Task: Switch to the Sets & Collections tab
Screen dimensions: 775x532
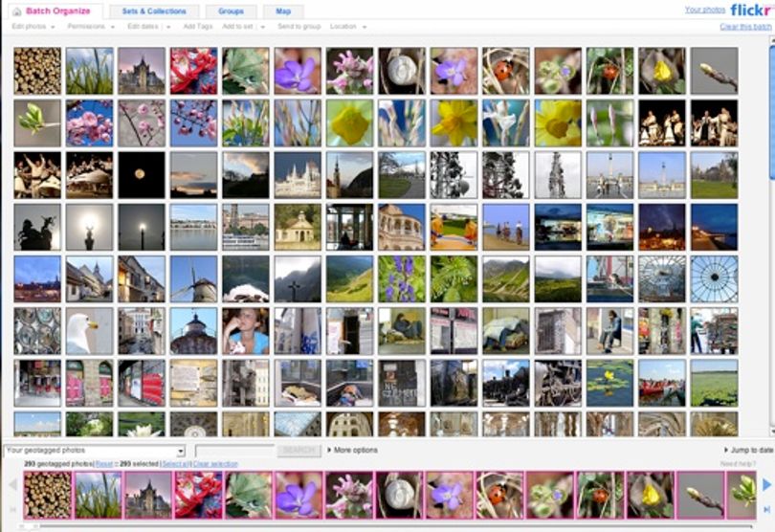Action: pos(154,11)
